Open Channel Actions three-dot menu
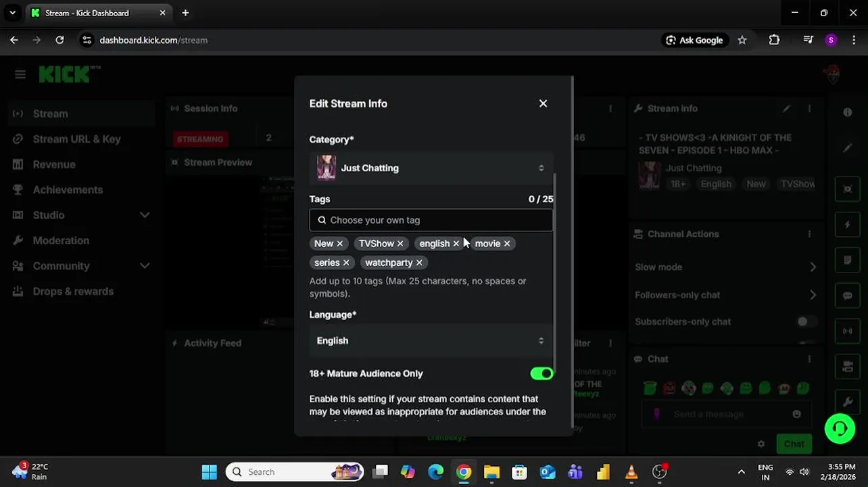The width and height of the screenshot is (868, 487). [809, 234]
